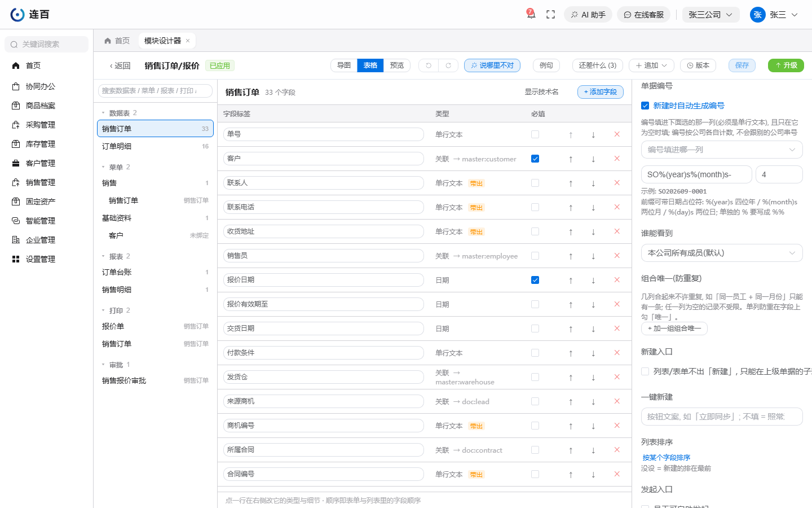Open the 张三 user menu
Screen dimensions: 812x508
pos(774,15)
